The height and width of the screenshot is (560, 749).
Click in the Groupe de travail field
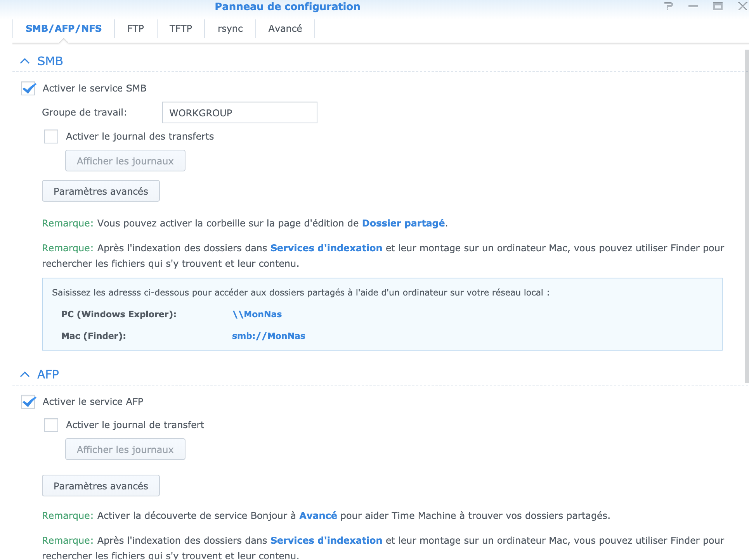coord(239,113)
